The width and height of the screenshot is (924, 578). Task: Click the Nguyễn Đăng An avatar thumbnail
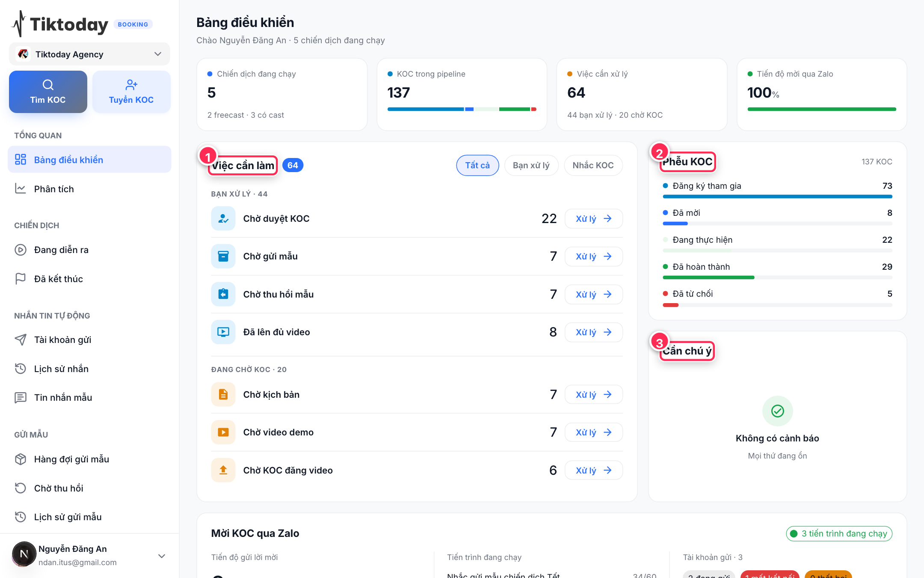point(24,554)
